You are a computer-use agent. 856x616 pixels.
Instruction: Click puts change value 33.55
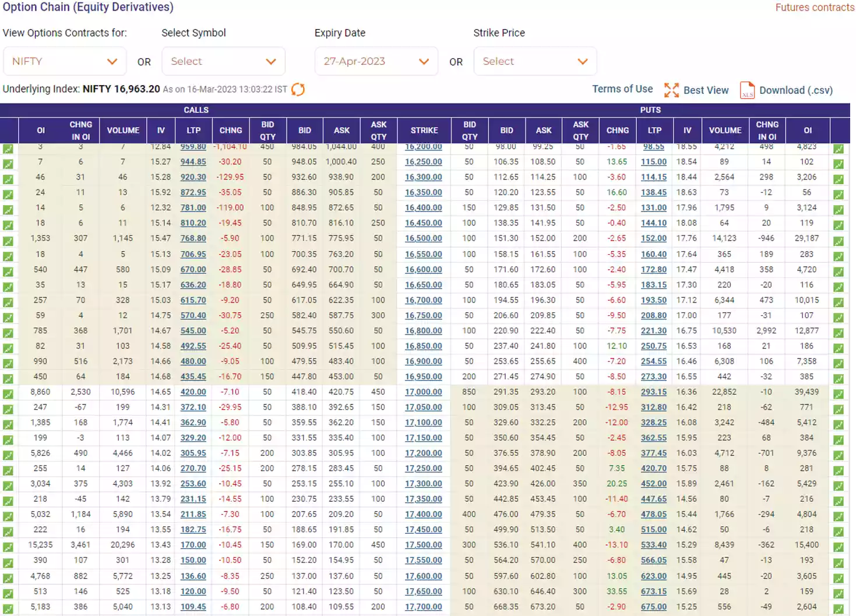617,592
